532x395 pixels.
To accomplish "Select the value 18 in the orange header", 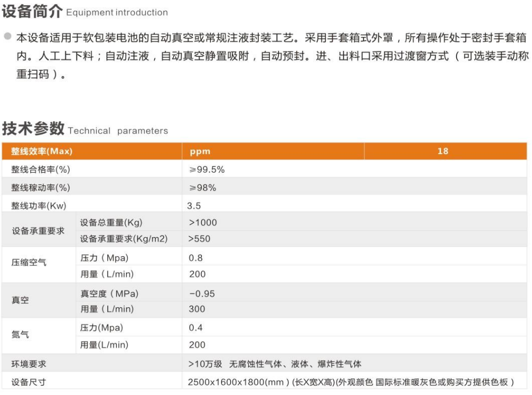I will (x=442, y=151).
